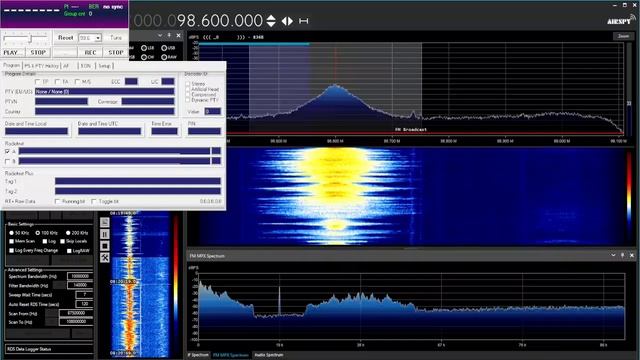Pause the scanner waterfall with the pause icon

[x=105, y=234]
